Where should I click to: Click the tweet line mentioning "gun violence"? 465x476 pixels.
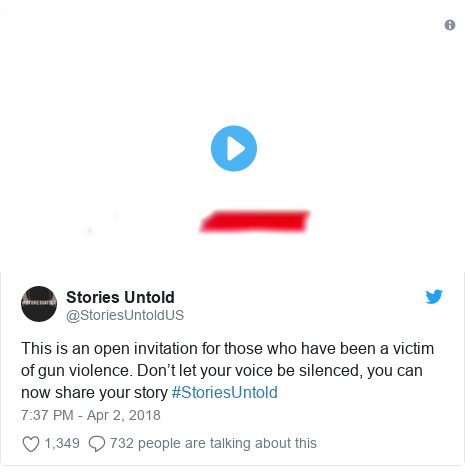pyautogui.click(x=222, y=371)
